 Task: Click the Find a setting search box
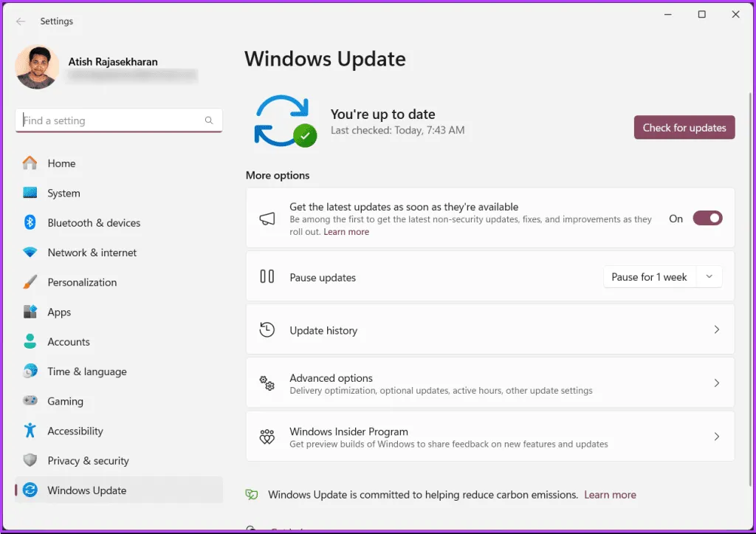[x=111, y=120]
